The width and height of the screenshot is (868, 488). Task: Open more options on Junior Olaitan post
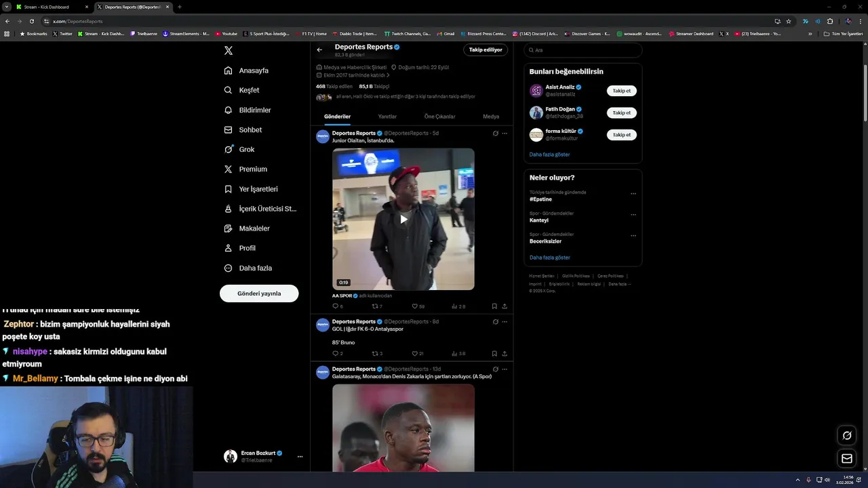[505, 133]
